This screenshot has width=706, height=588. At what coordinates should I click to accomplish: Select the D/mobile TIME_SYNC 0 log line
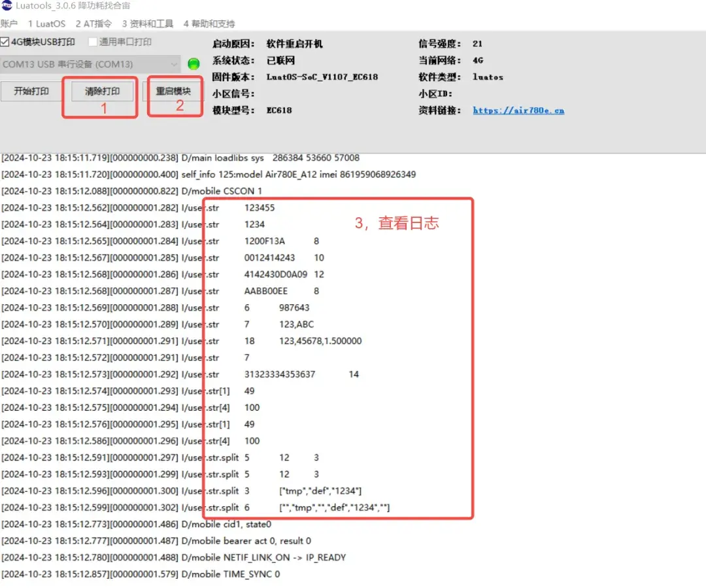pyautogui.click(x=141, y=574)
